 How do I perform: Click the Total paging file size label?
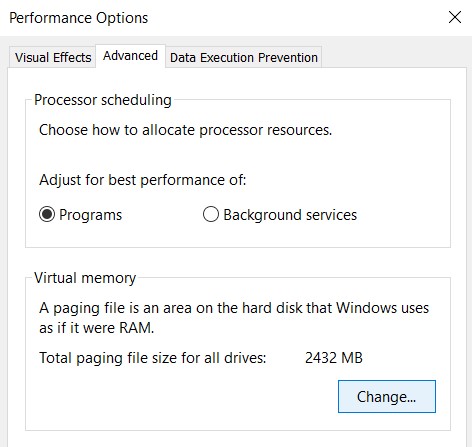coord(153,358)
